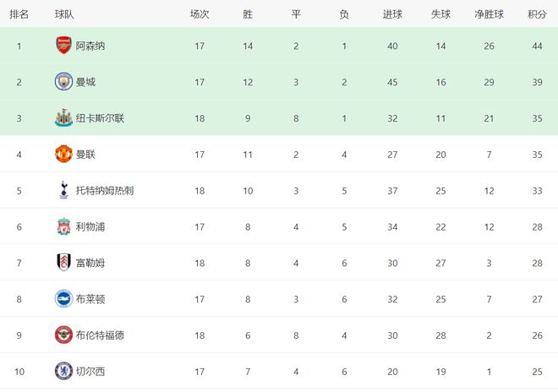The width and height of the screenshot is (558, 392).
Task: Click the Manchester United red crest
Action: (x=63, y=154)
